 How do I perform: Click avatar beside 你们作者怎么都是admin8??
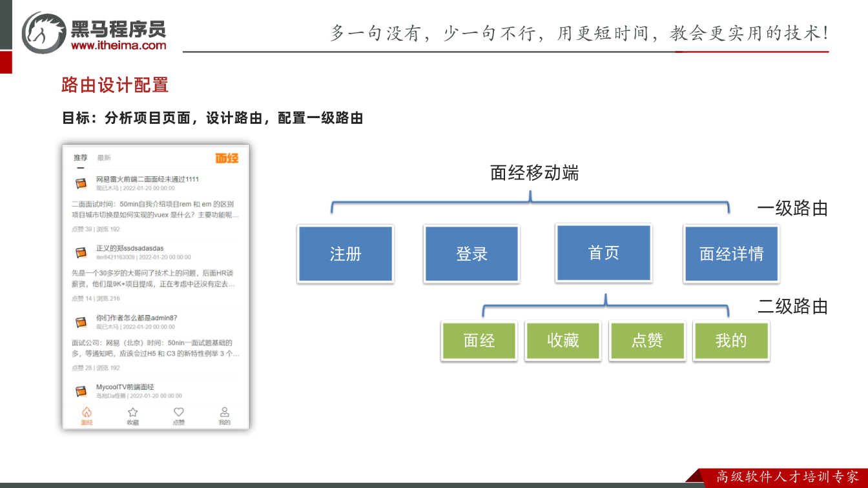click(81, 322)
